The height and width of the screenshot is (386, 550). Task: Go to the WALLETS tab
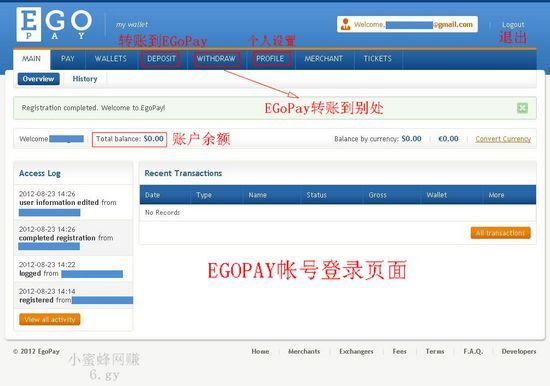[x=110, y=59]
